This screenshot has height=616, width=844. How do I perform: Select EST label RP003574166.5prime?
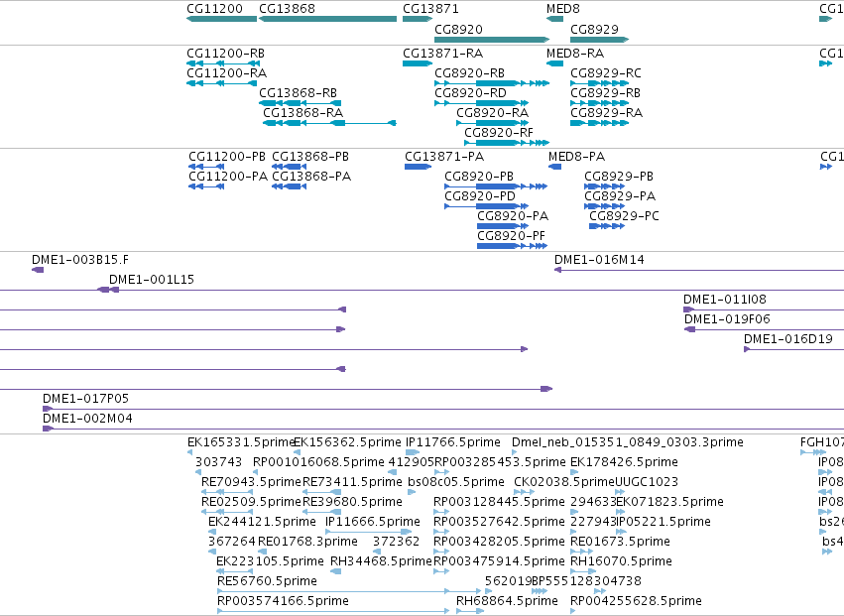[x=283, y=602]
